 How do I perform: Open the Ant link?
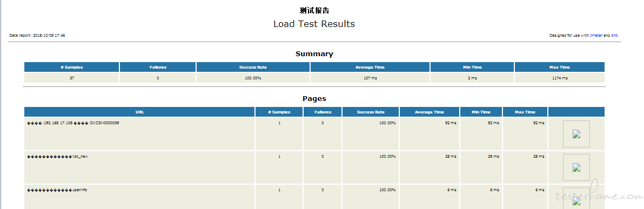(614, 36)
